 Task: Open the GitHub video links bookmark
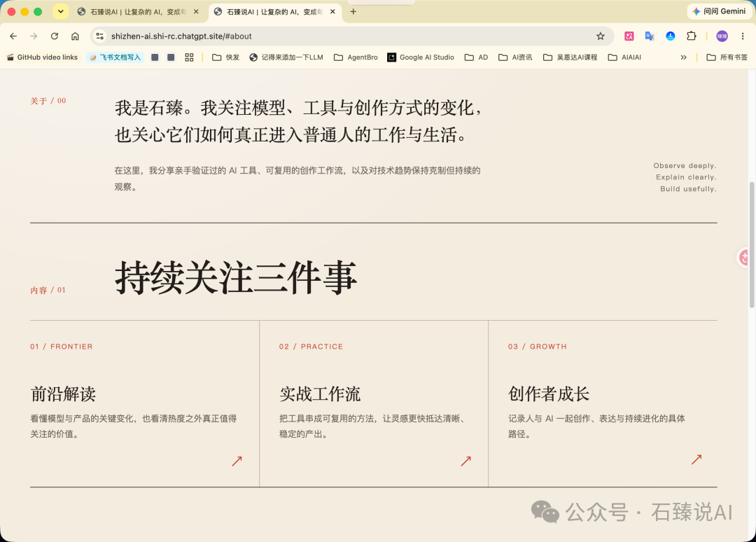point(42,57)
